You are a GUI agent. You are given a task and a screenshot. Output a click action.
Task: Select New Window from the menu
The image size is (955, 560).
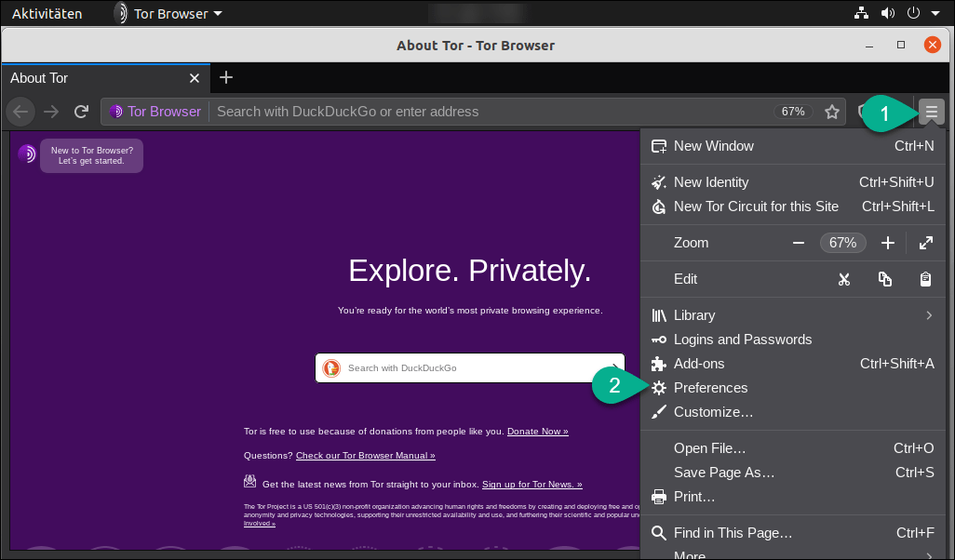pos(792,146)
